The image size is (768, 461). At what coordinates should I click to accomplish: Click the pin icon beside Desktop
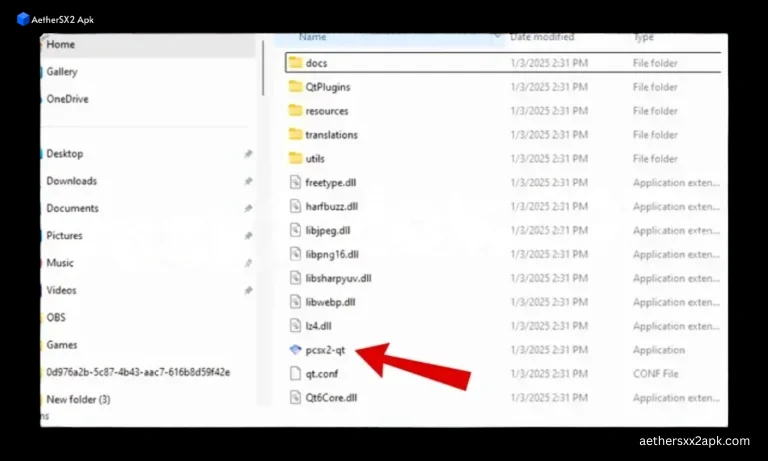pos(248,154)
